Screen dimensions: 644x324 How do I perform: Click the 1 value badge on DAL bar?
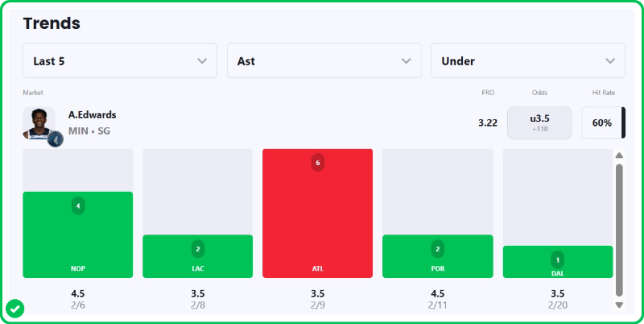[558, 260]
